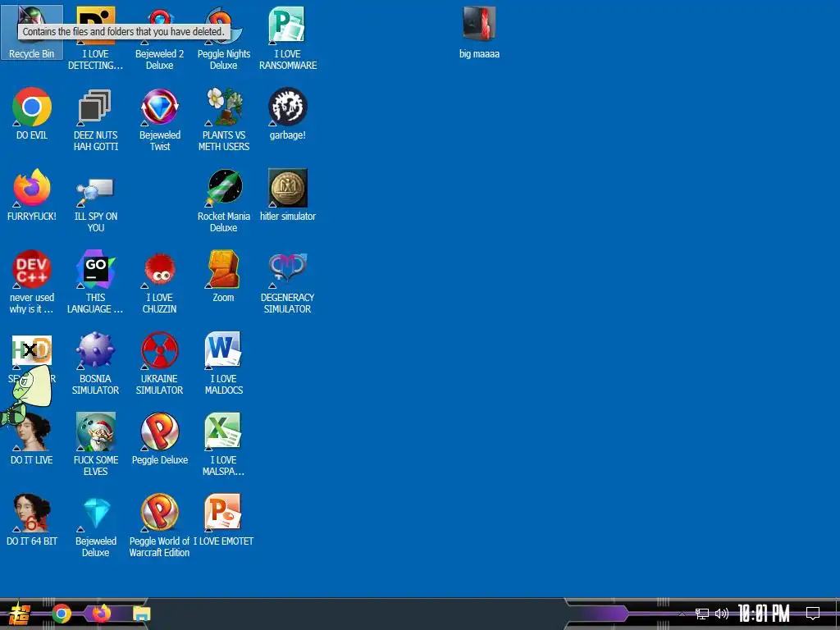Select the gold coin emblem shortcut
Viewport: 840px width, 630px height.
coord(288,195)
